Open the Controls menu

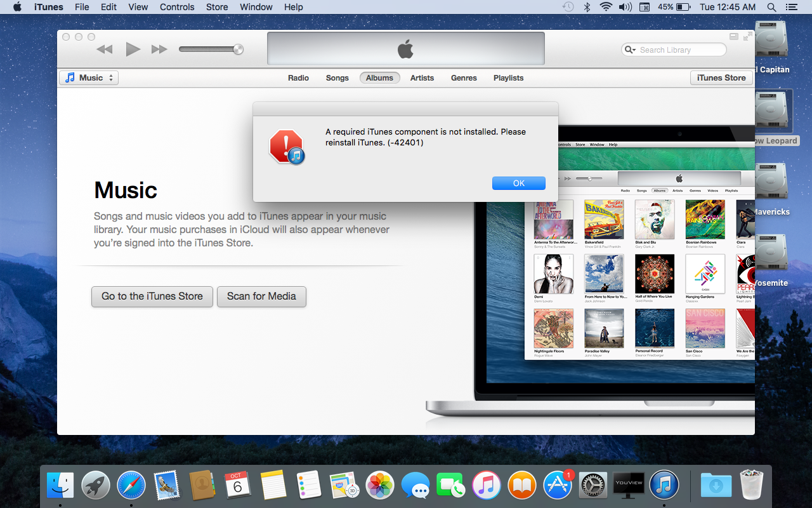(x=177, y=7)
